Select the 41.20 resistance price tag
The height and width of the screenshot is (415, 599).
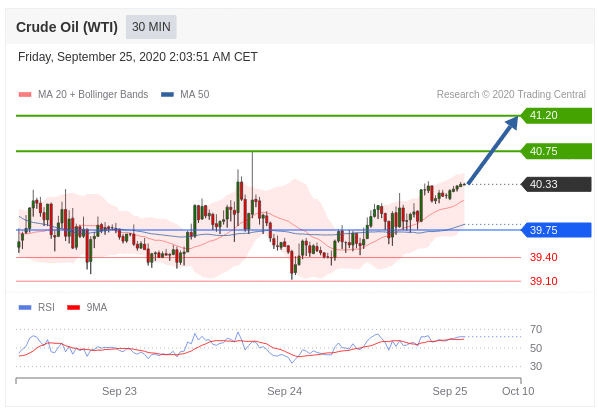point(556,115)
